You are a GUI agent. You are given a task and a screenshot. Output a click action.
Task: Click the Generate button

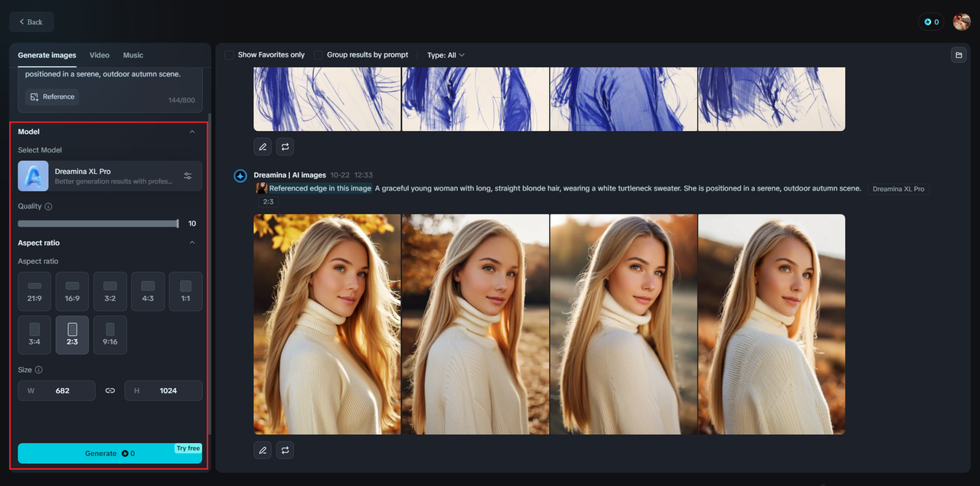coord(110,453)
